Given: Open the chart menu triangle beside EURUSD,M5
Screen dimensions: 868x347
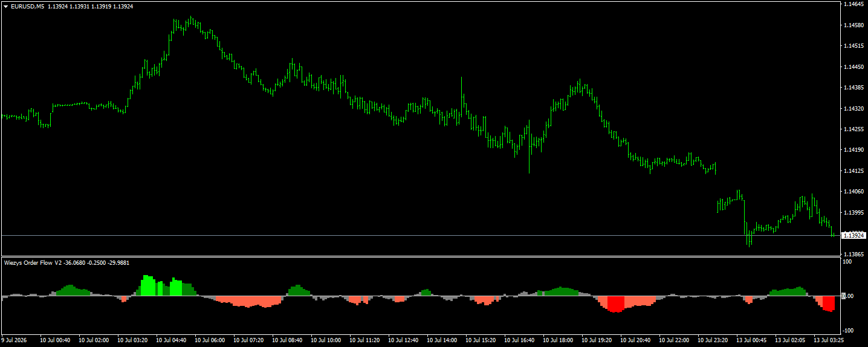Looking at the screenshot, I should coord(5,6).
